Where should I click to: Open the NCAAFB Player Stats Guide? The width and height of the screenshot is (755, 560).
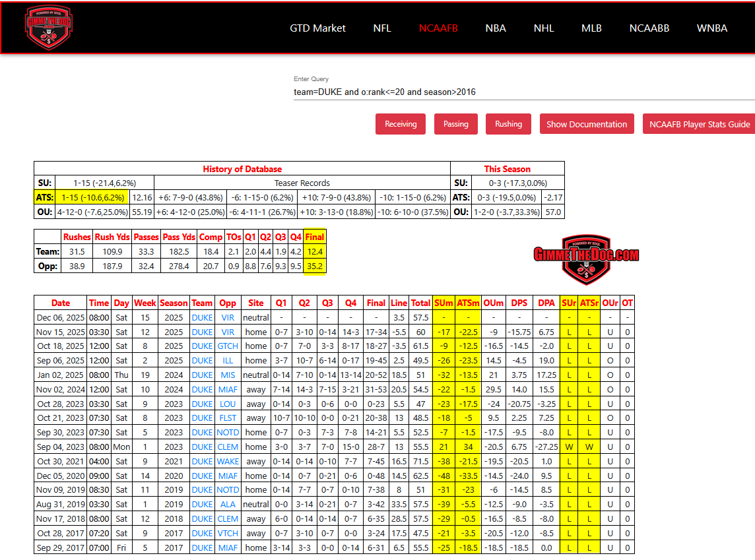click(x=699, y=124)
